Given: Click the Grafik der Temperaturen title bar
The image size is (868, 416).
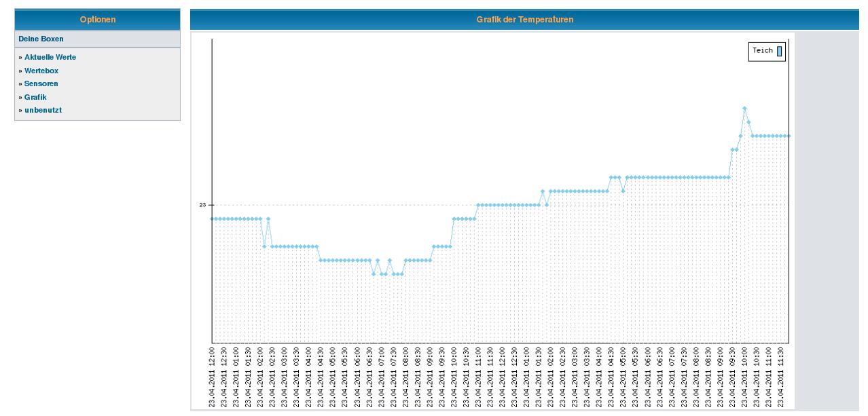Looking at the screenshot, I should tap(524, 20).
